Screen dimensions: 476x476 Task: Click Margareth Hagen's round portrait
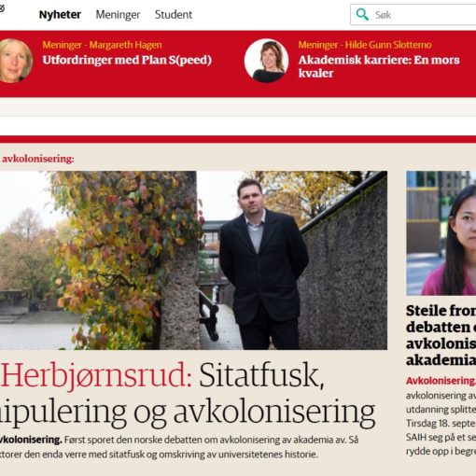(15, 61)
